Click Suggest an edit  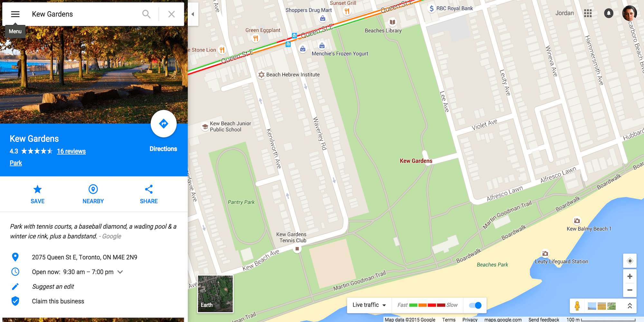tap(53, 287)
